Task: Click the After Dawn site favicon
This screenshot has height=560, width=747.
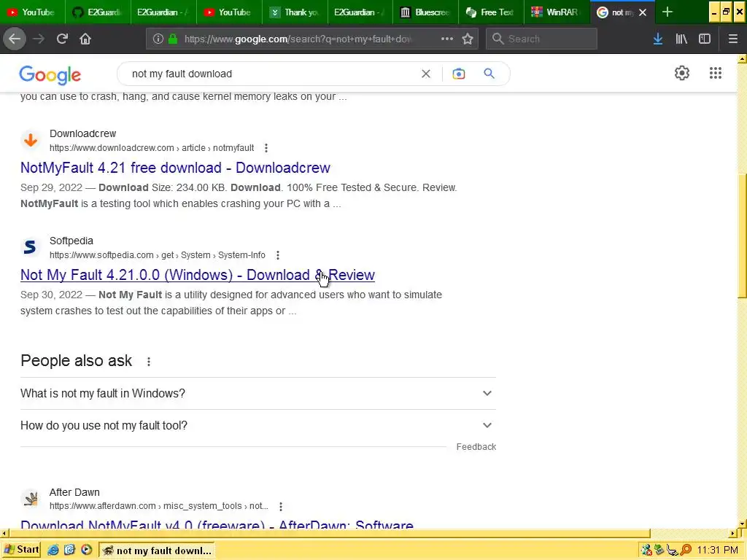Action: 31,499
